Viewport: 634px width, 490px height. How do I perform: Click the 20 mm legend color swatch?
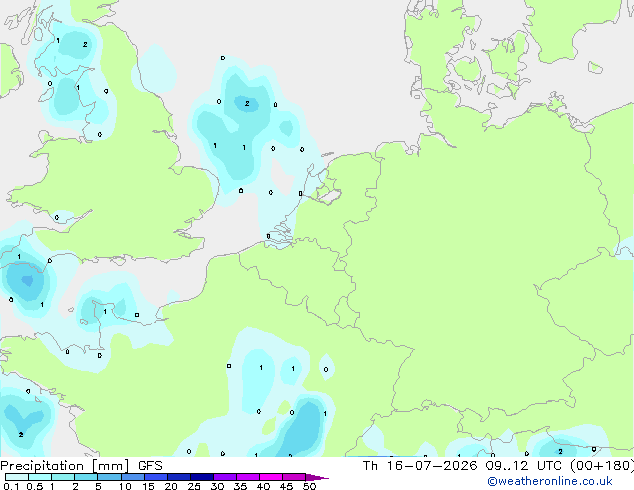click(179, 477)
